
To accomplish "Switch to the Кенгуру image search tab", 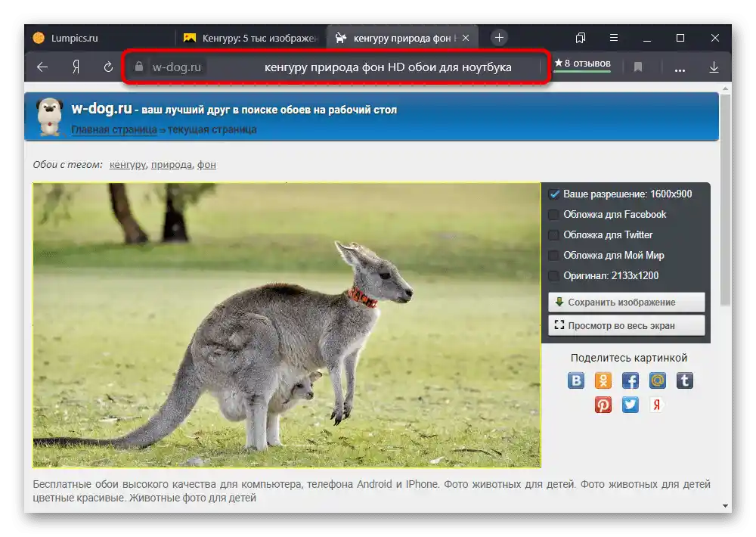I will pyautogui.click(x=249, y=36).
